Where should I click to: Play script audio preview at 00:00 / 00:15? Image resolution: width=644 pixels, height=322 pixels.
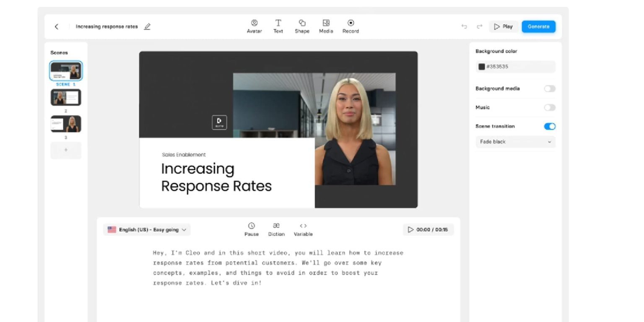411,230
